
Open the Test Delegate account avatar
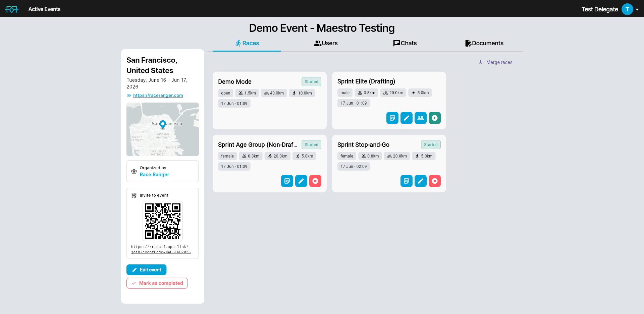pyautogui.click(x=627, y=9)
